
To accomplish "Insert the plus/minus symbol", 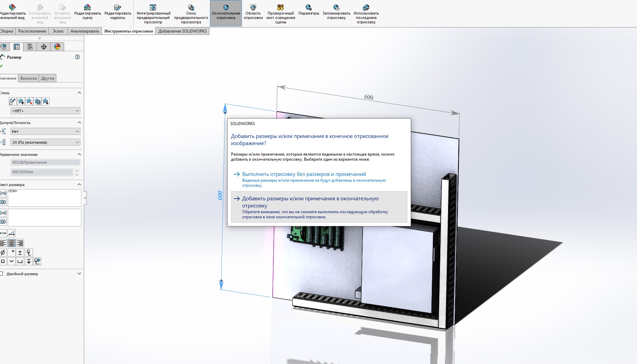I will click(20, 252).
